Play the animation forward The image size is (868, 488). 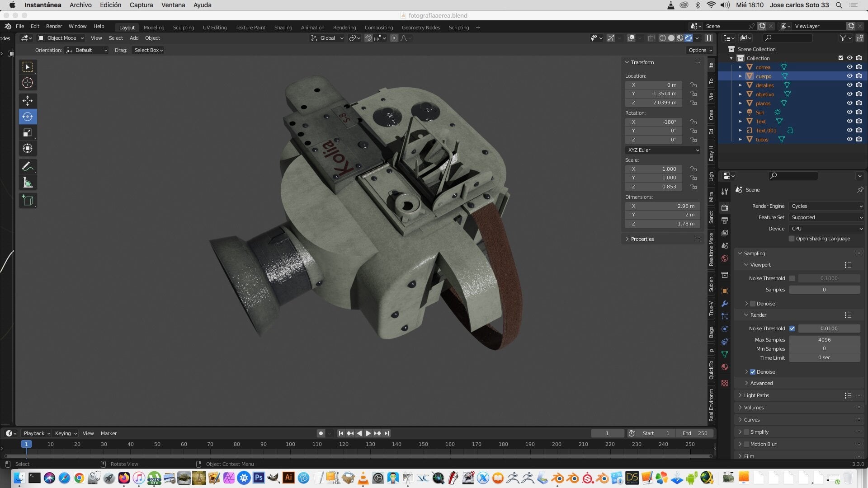pos(368,433)
